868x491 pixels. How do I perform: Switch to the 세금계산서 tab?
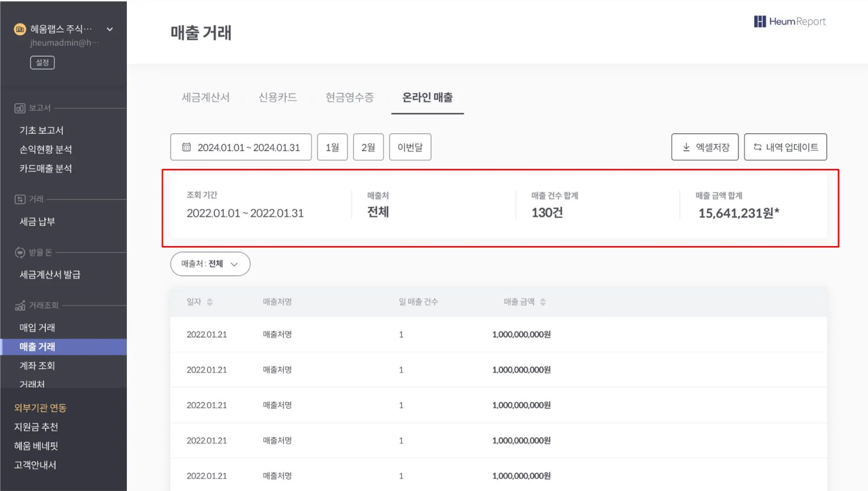[205, 97]
